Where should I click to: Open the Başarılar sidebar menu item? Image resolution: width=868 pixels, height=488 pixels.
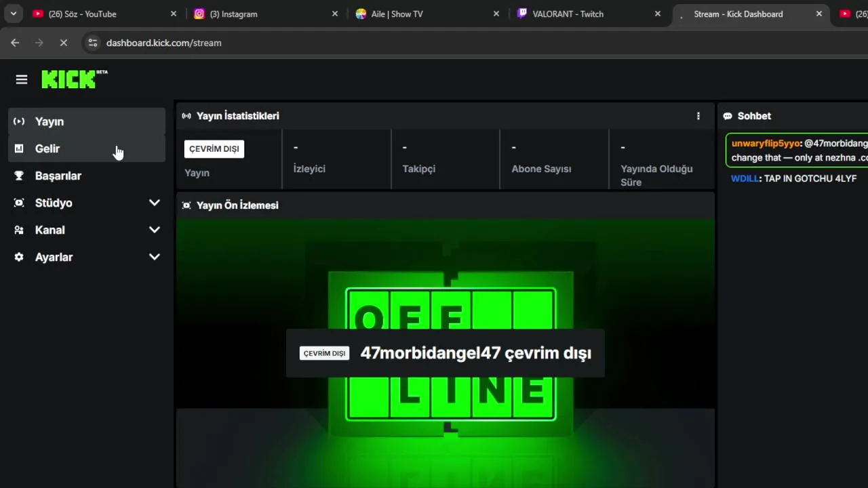[x=87, y=176]
